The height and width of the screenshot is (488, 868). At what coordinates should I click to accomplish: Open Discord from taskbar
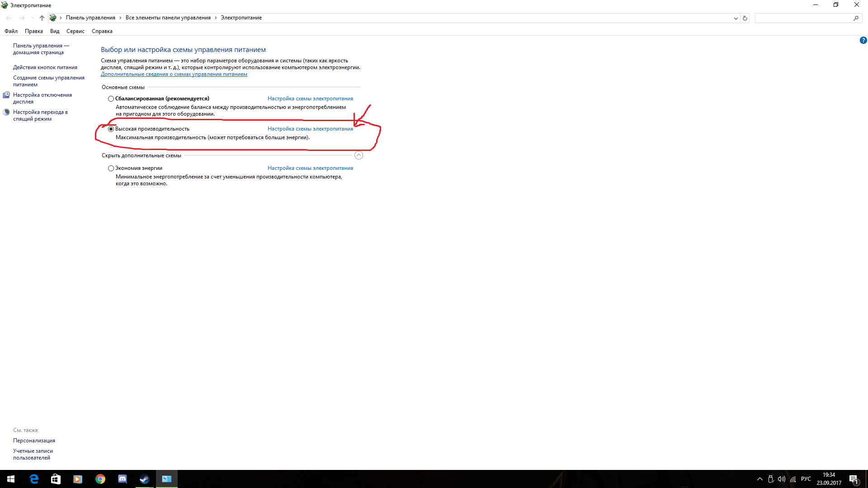pyautogui.click(x=122, y=479)
